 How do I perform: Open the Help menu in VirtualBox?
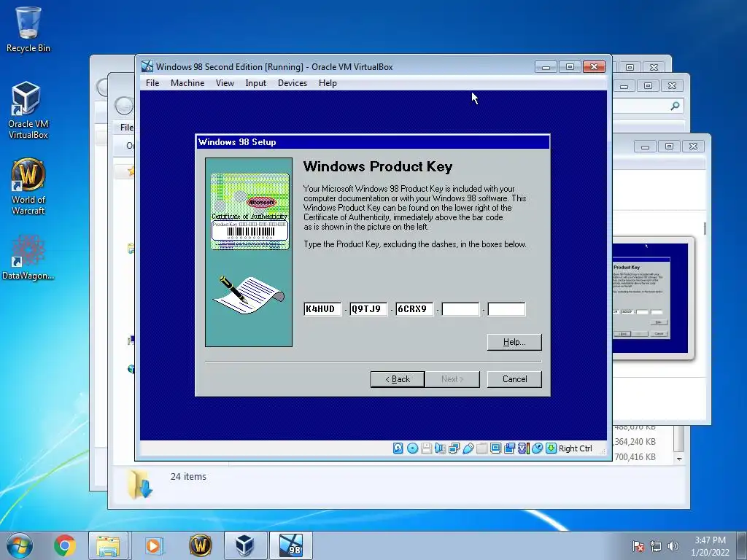(328, 83)
